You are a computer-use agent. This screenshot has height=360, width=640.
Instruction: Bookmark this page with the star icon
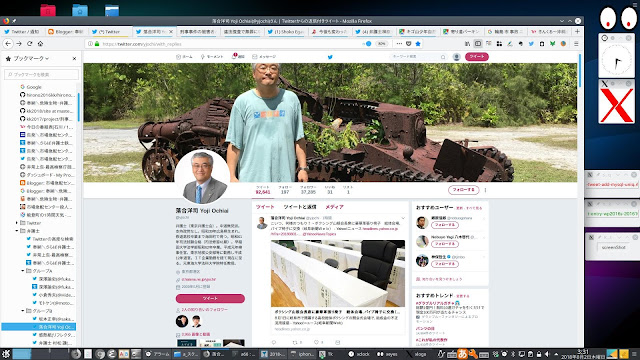pos(418,44)
